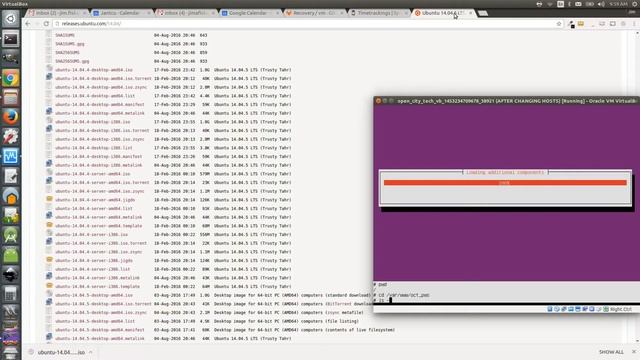Open the SHA1SUMS.gpg link
This screenshot has width=640, height=360.
tap(70, 44)
